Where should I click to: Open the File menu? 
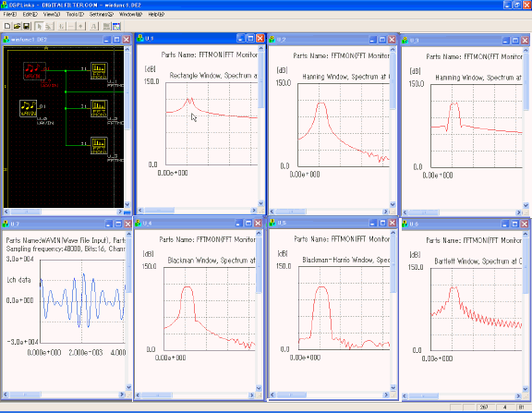pos(9,14)
